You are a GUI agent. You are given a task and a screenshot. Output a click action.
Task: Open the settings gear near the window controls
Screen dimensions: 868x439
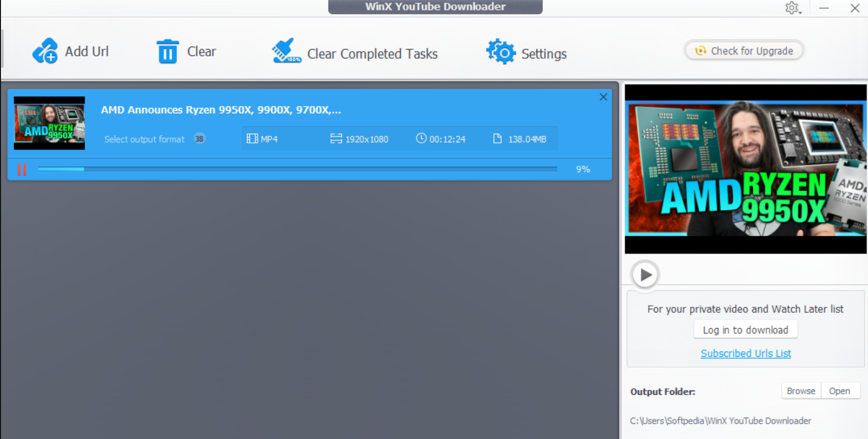(x=792, y=8)
